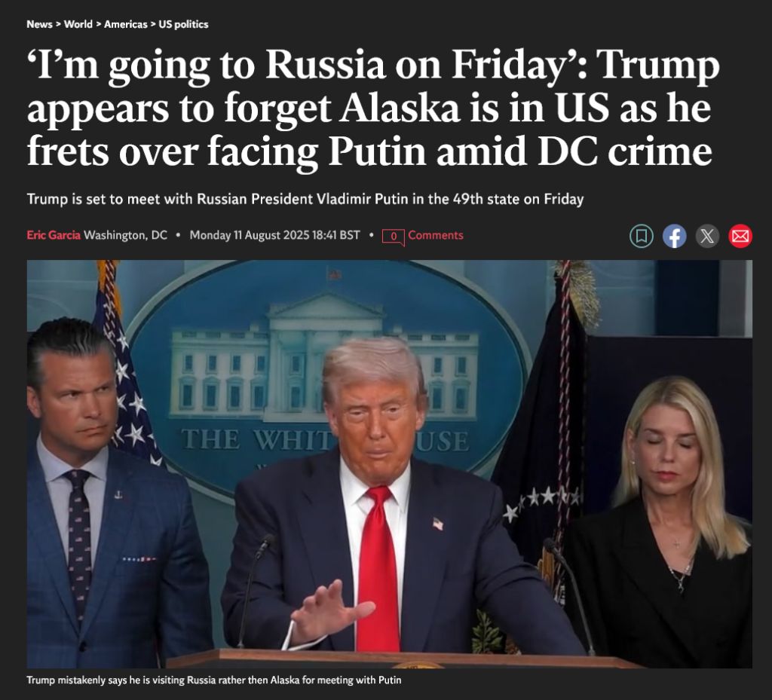Screen dimensions: 772x700
Task: Open the World breadcrumb section
Action: pyautogui.click(x=78, y=24)
